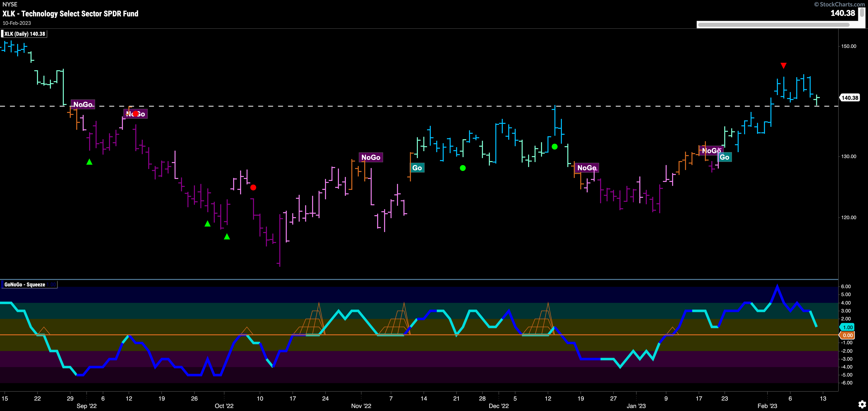Click the horizontal scrollbar thumb at top right
The width and height of the screenshot is (868, 411).
[x=774, y=25]
